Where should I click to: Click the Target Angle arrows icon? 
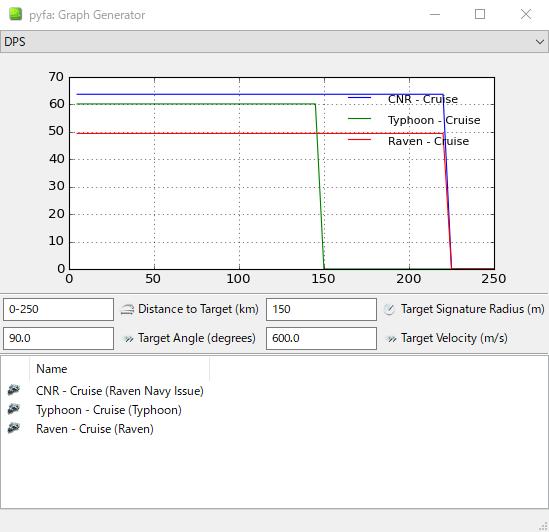point(128,339)
